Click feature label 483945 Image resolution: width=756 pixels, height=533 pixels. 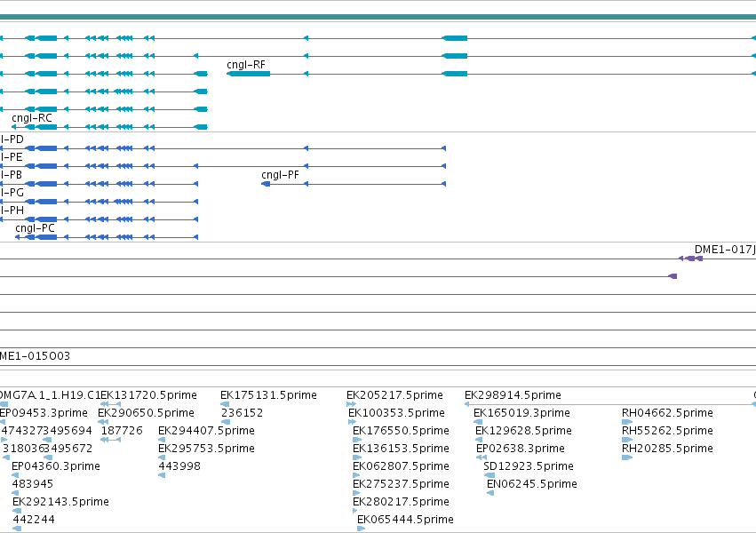33,484
